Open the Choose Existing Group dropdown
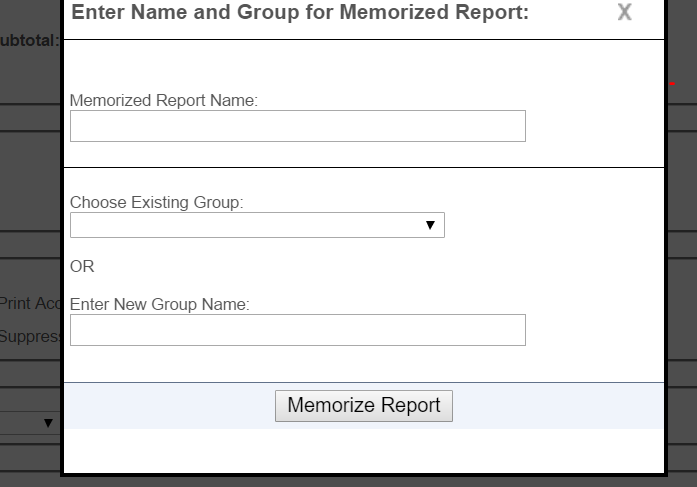 (x=257, y=225)
